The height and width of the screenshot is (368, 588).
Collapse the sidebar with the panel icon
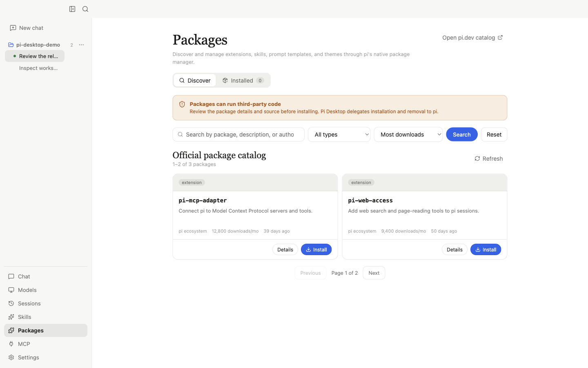[x=72, y=9]
